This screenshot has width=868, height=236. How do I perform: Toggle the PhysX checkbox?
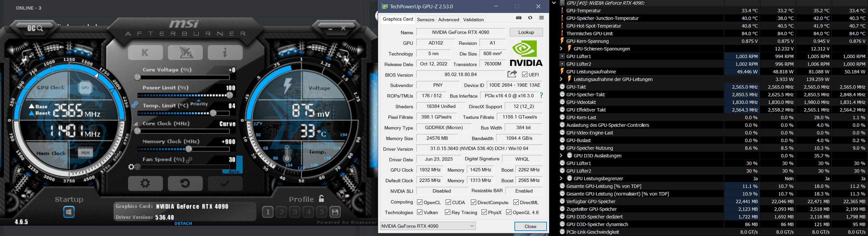(484, 212)
